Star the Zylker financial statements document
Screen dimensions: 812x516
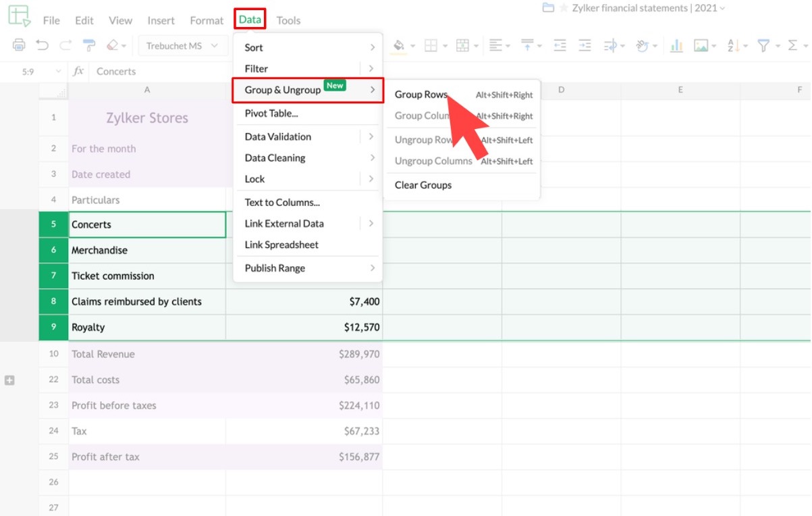[x=564, y=8]
